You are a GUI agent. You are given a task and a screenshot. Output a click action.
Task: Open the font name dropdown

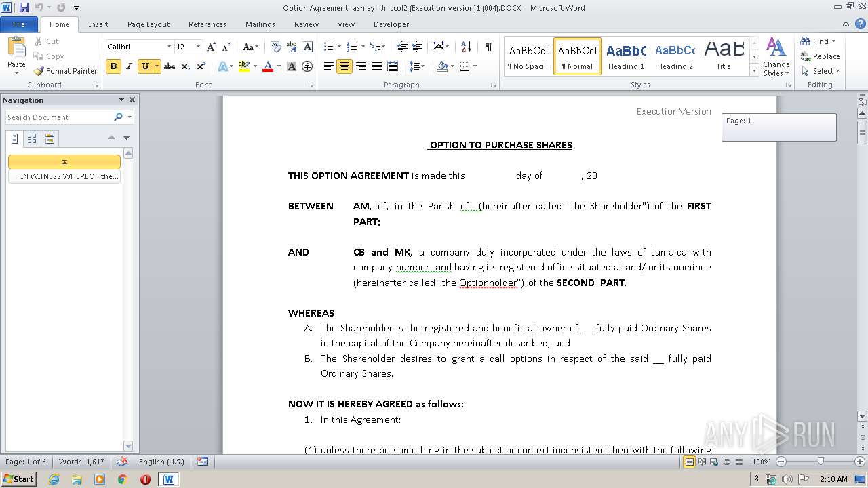coord(169,47)
